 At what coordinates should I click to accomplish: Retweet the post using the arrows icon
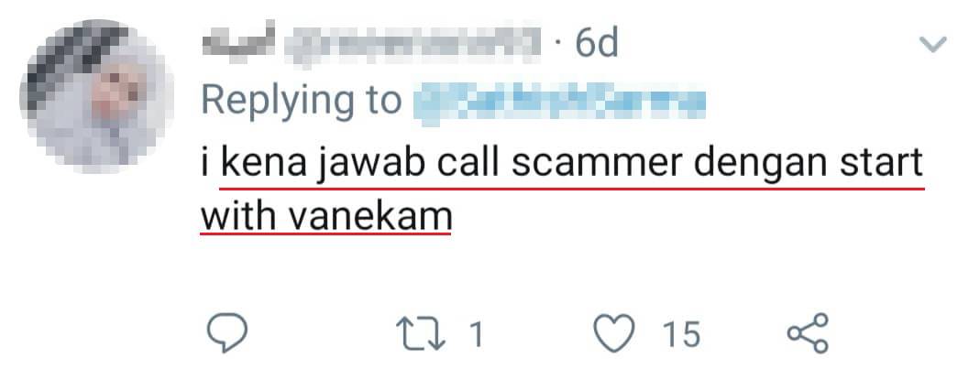click(x=424, y=334)
